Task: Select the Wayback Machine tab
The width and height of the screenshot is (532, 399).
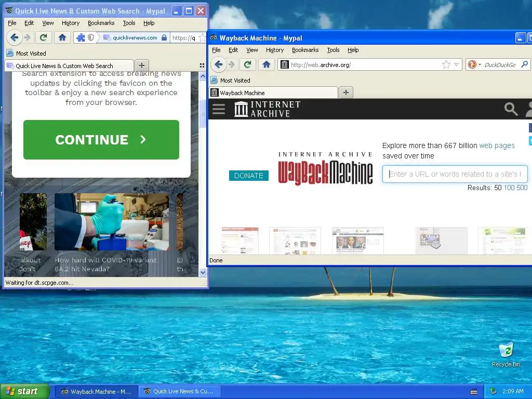Action: coord(273,92)
